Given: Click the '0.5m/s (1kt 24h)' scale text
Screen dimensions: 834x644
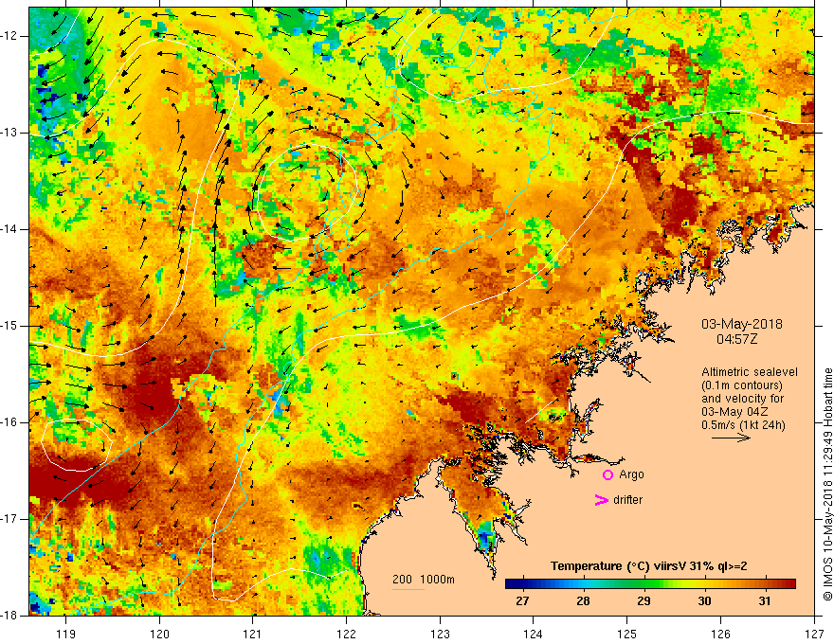Looking at the screenshot, I should pyautogui.click(x=743, y=425).
